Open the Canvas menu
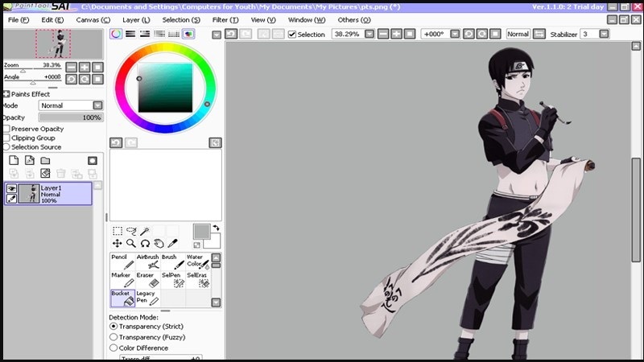Image resolution: width=644 pixels, height=362 pixels. tap(93, 19)
